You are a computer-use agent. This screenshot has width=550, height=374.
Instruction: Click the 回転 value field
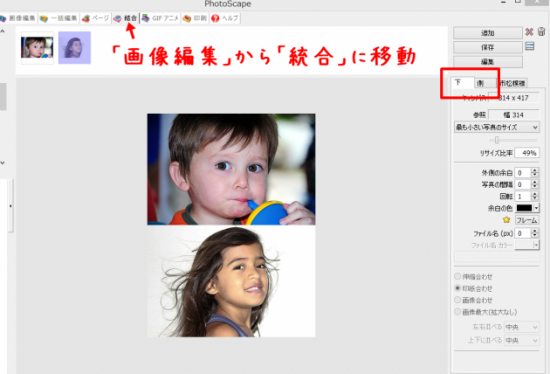tap(523, 196)
